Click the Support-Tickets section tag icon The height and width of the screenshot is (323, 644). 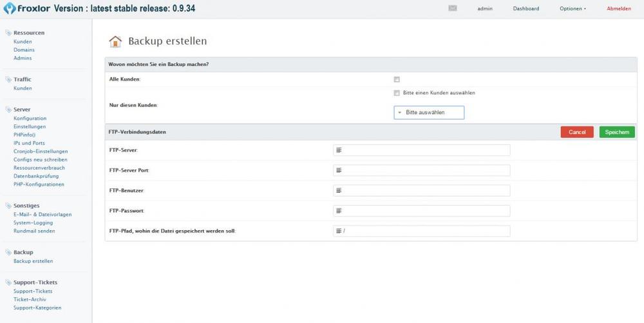point(8,282)
